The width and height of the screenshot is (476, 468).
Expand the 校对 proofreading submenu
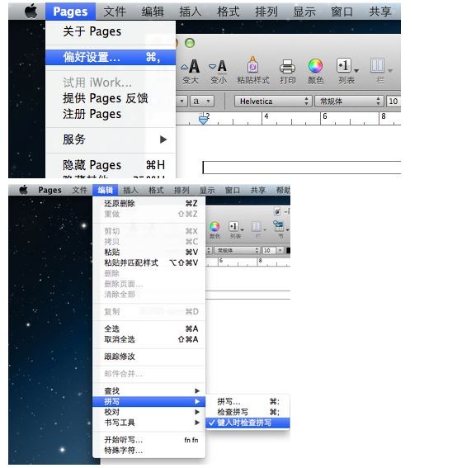point(148,412)
